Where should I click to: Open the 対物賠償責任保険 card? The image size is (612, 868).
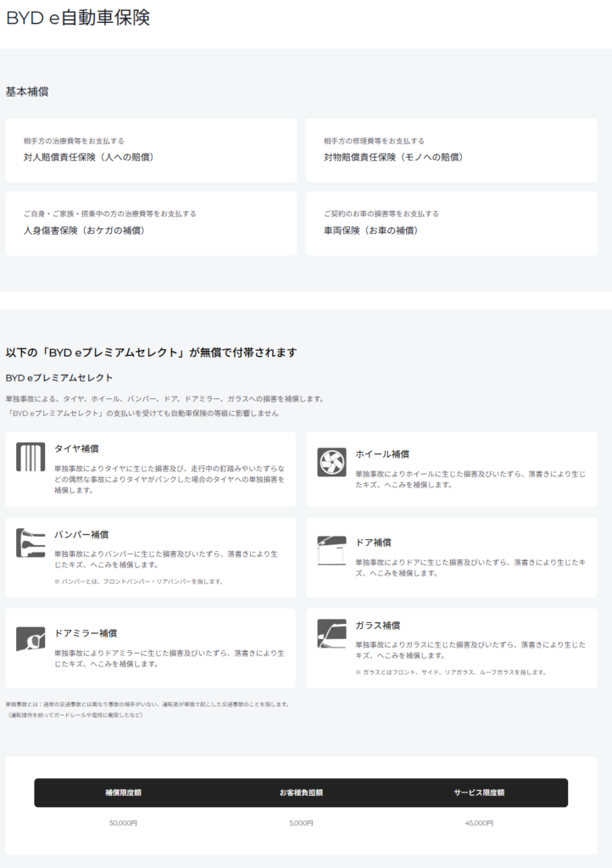click(452, 150)
